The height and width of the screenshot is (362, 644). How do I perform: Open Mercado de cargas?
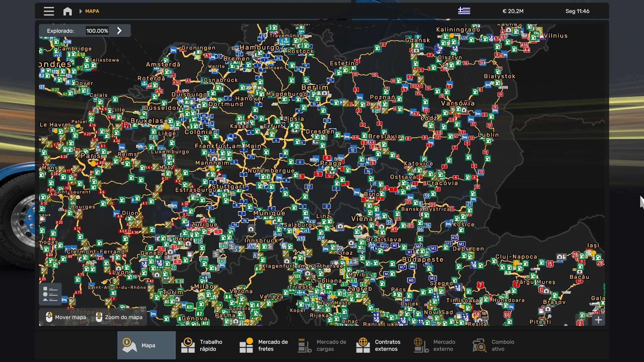(x=322, y=345)
